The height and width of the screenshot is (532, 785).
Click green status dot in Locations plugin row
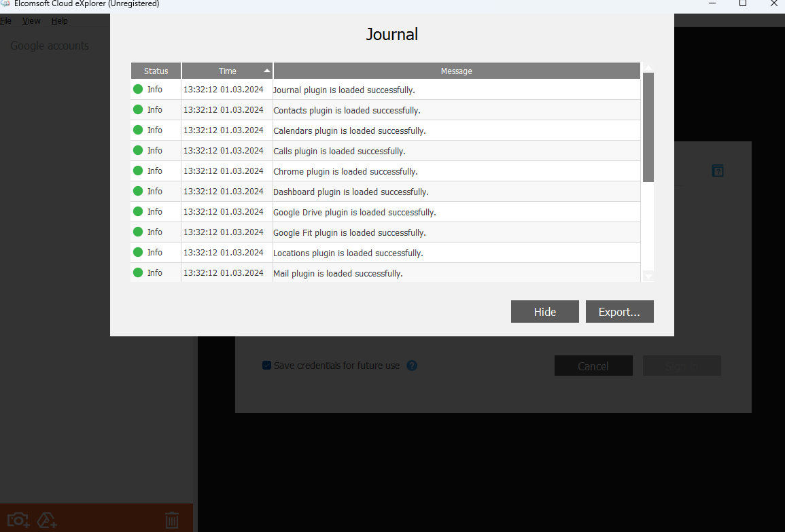138,252
